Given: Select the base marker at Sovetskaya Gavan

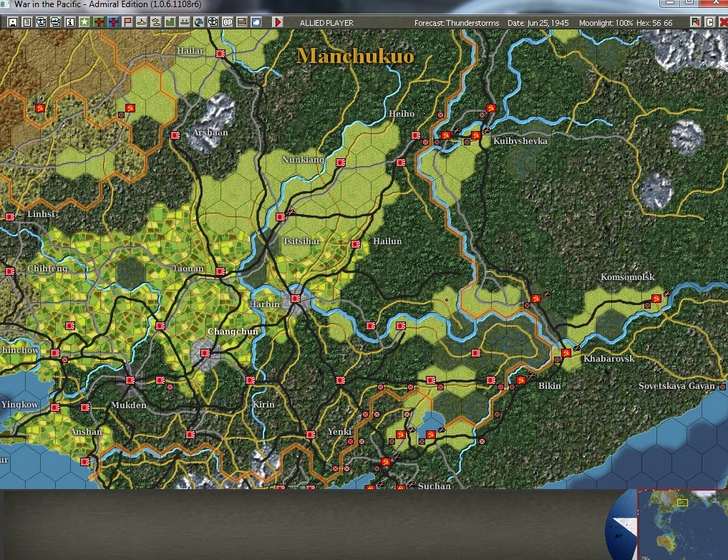Looking at the screenshot, I should (722, 386).
